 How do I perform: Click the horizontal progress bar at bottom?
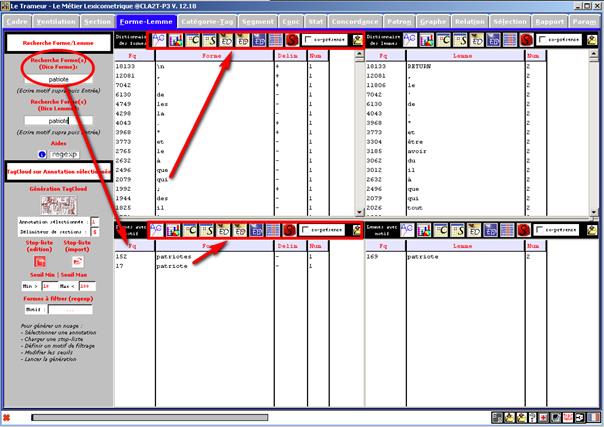[150, 416]
